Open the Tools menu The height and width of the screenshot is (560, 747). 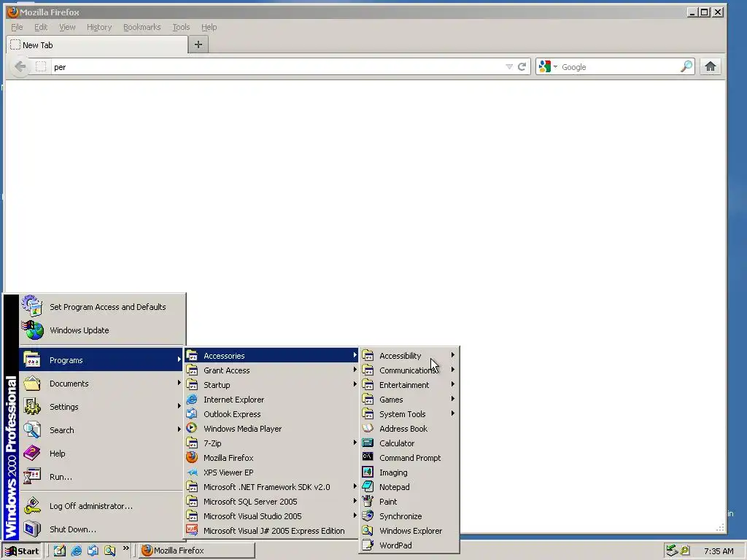click(x=181, y=27)
